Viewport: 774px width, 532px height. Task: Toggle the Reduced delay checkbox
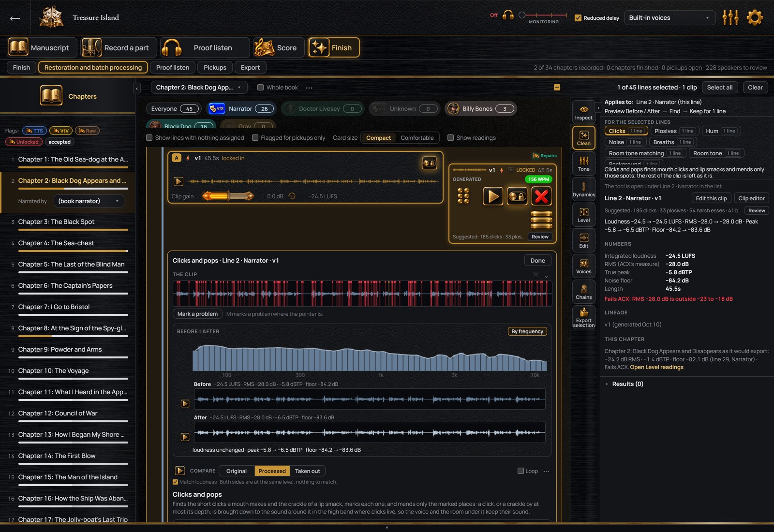pyautogui.click(x=578, y=18)
